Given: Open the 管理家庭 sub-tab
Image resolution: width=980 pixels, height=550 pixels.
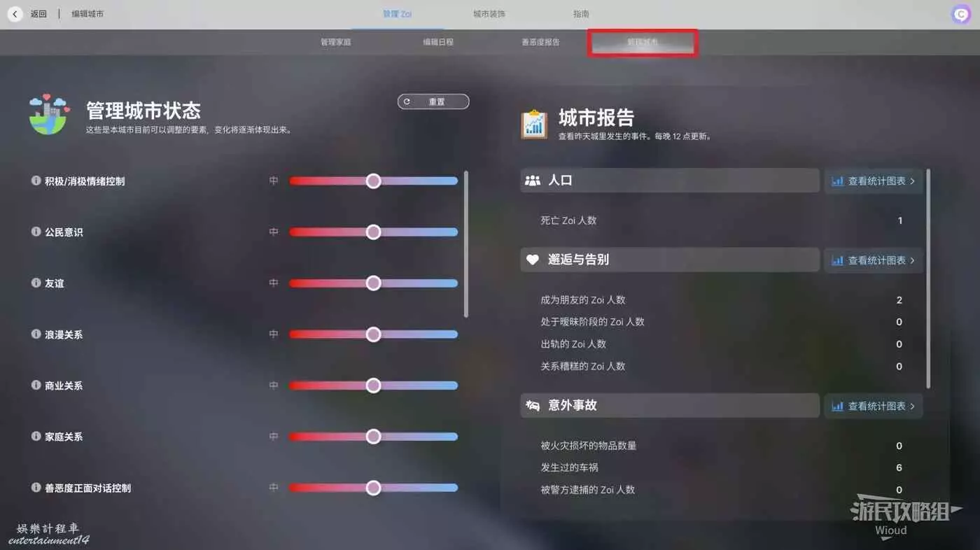Looking at the screenshot, I should (x=336, y=42).
